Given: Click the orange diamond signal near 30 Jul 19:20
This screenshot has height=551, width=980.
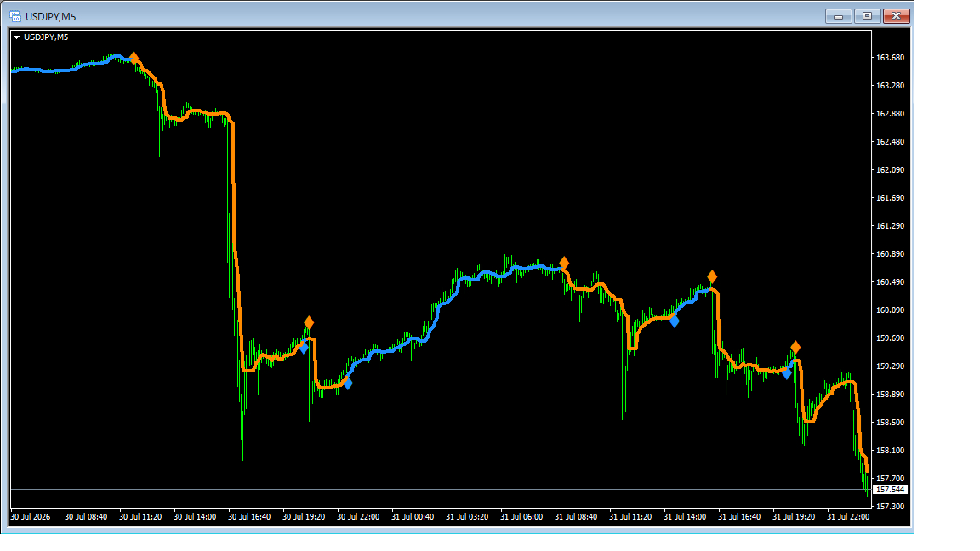Looking at the screenshot, I should click(x=309, y=323).
